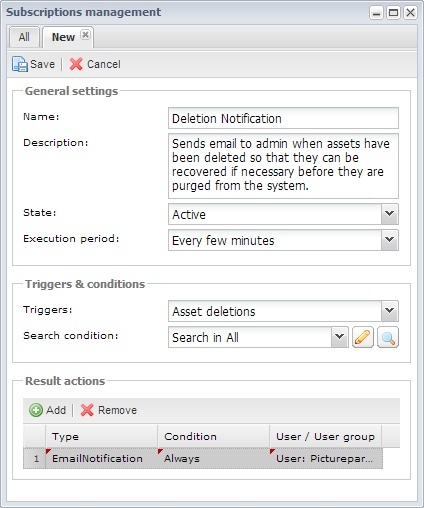Switch to the All tab
The width and height of the screenshot is (424, 508).
(x=24, y=37)
